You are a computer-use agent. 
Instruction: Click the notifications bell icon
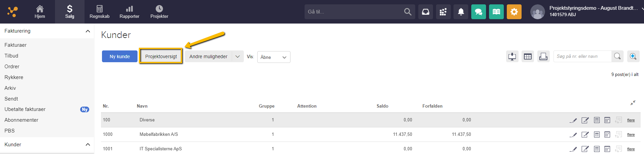click(461, 12)
